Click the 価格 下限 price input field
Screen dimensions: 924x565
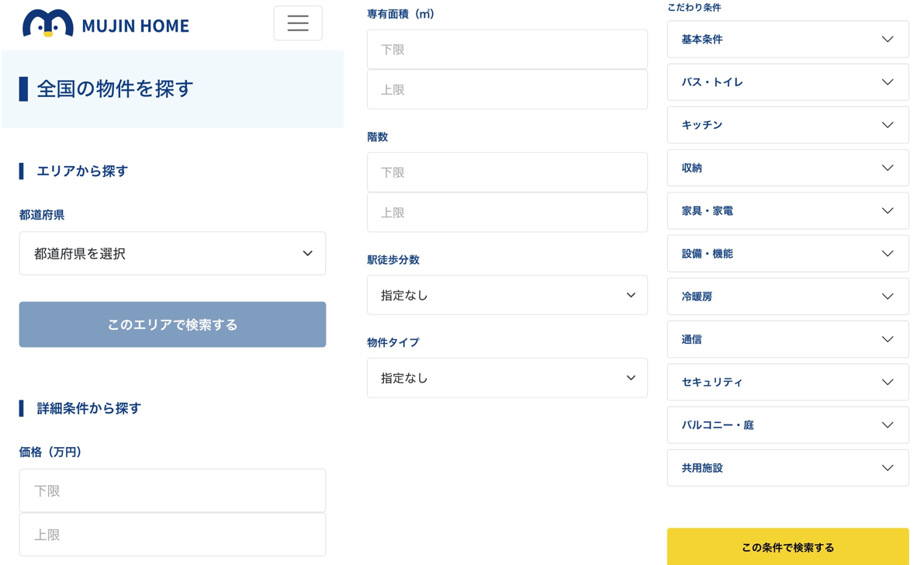point(172,490)
